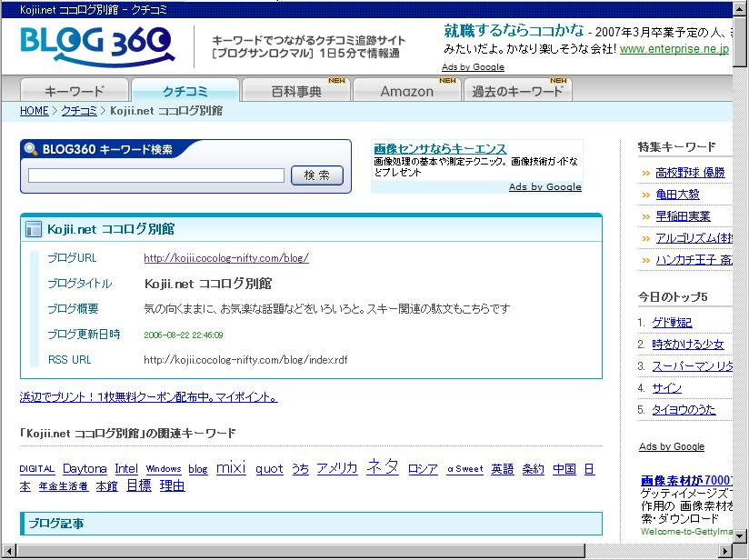The height and width of the screenshot is (560, 749).
Task: Open top 5 entry 時をかける少女
Action: [688, 345]
